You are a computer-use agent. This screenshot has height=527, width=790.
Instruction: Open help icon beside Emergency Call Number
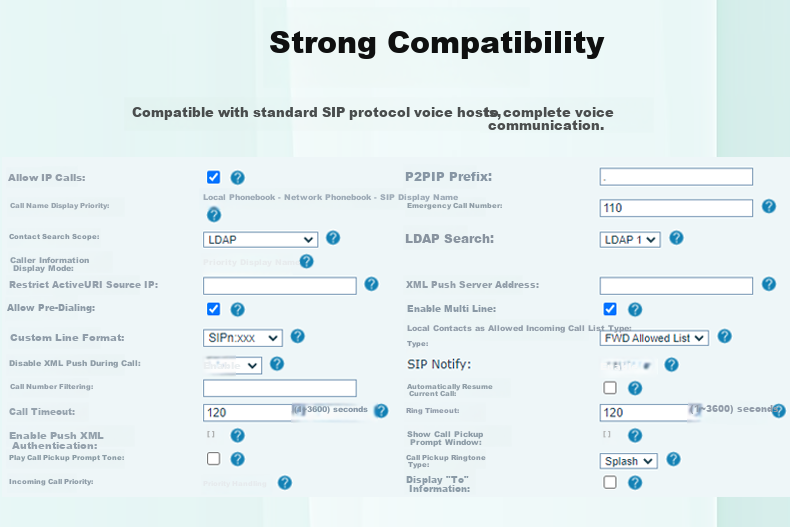click(768, 206)
